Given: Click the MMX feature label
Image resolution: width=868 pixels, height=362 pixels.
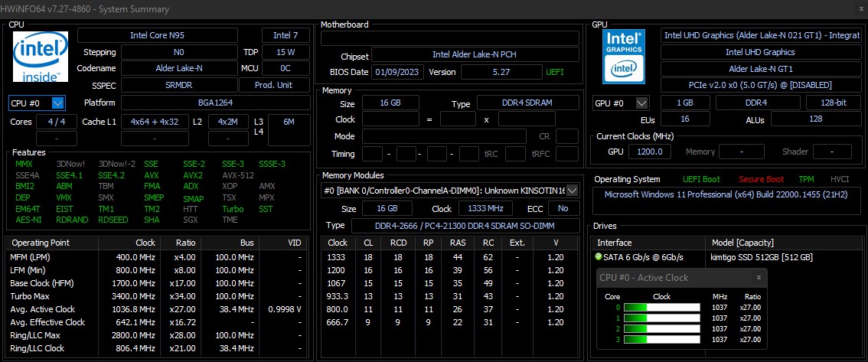Looking at the screenshot, I should pos(24,164).
